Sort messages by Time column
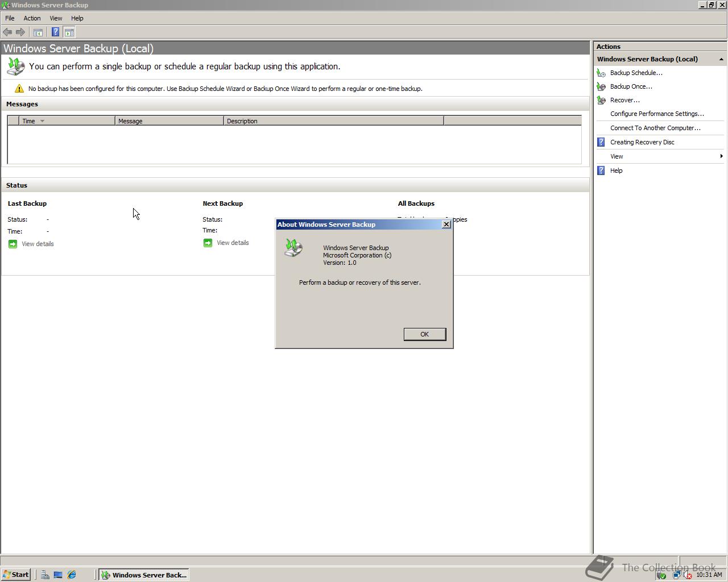 click(x=67, y=121)
